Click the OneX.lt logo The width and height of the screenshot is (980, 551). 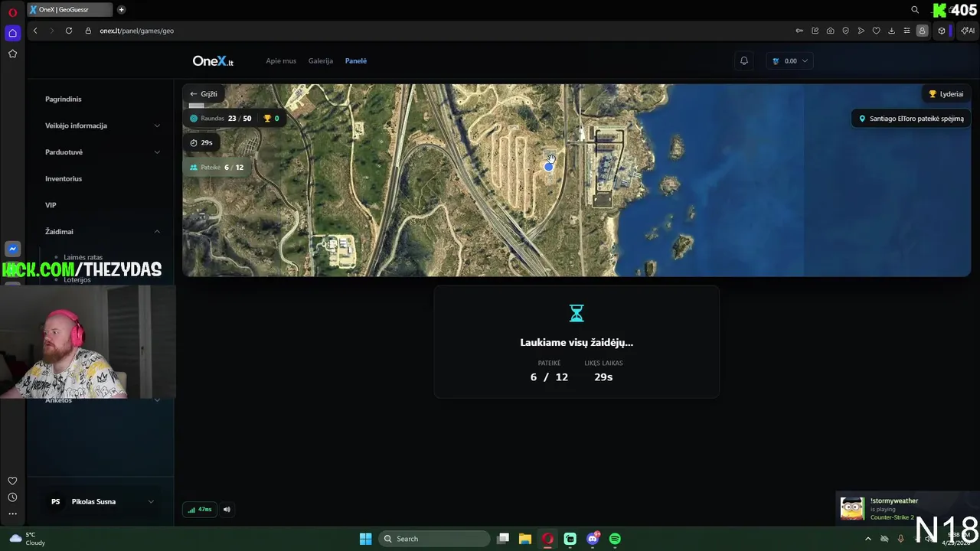tap(213, 61)
